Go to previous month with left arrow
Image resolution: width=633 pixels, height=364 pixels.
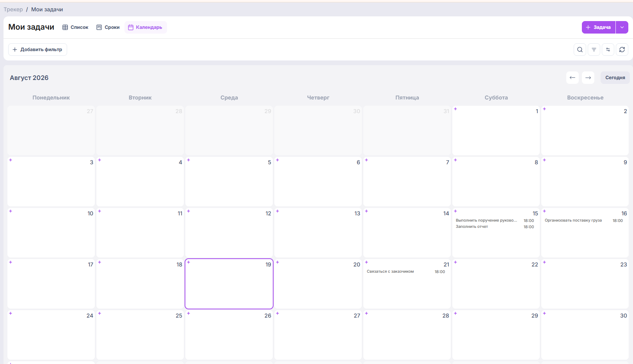coord(573,78)
